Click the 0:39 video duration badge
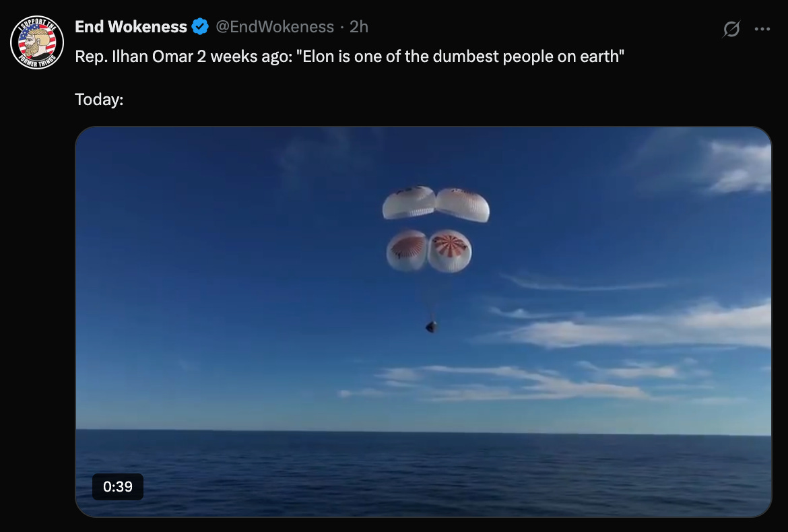Image resolution: width=788 pixels, height=532 pixels. click(118, 486)
